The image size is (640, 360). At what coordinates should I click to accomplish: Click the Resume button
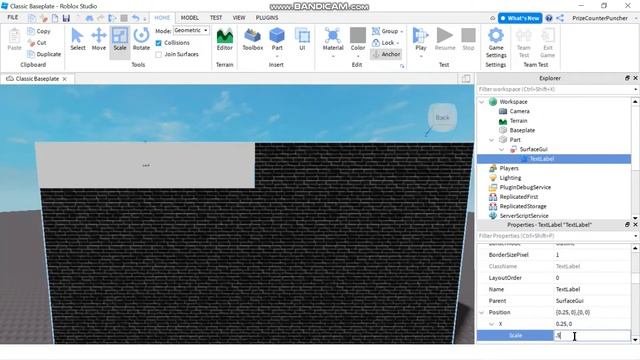pyautogui.click(x=444, y=40)
